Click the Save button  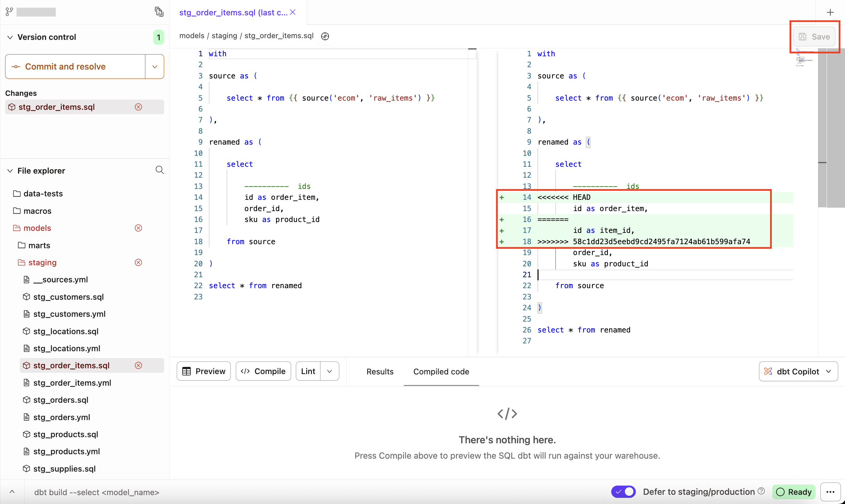pos(815,36)
